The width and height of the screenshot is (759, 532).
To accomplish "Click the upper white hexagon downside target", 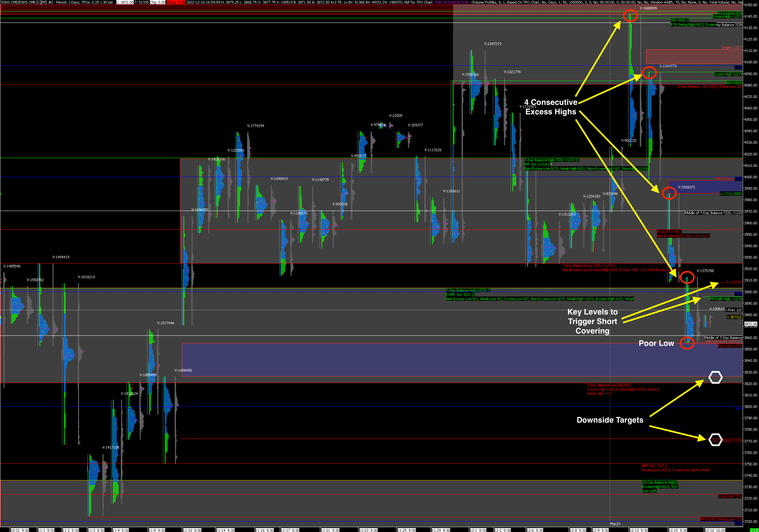I will point(715,377).
